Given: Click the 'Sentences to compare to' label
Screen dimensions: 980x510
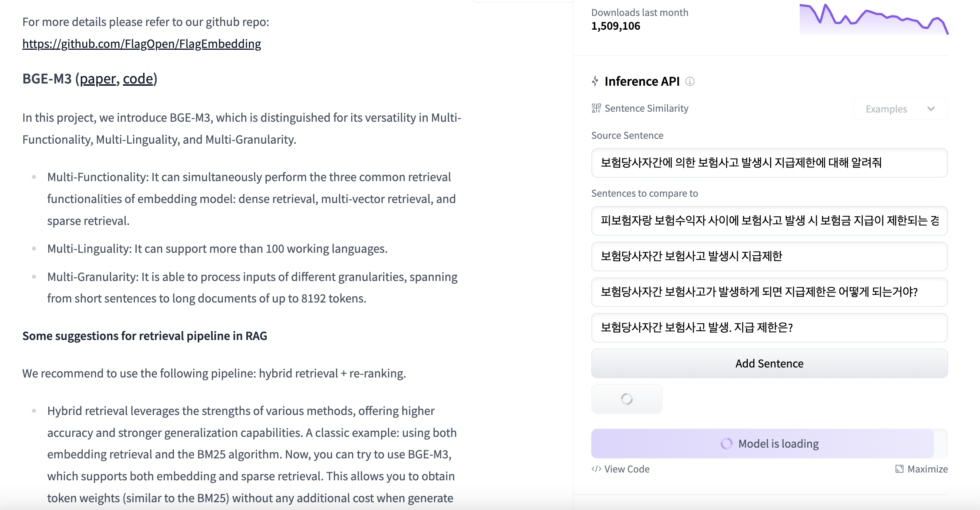Looking at the screenshot, I should (x=644, y=193).
